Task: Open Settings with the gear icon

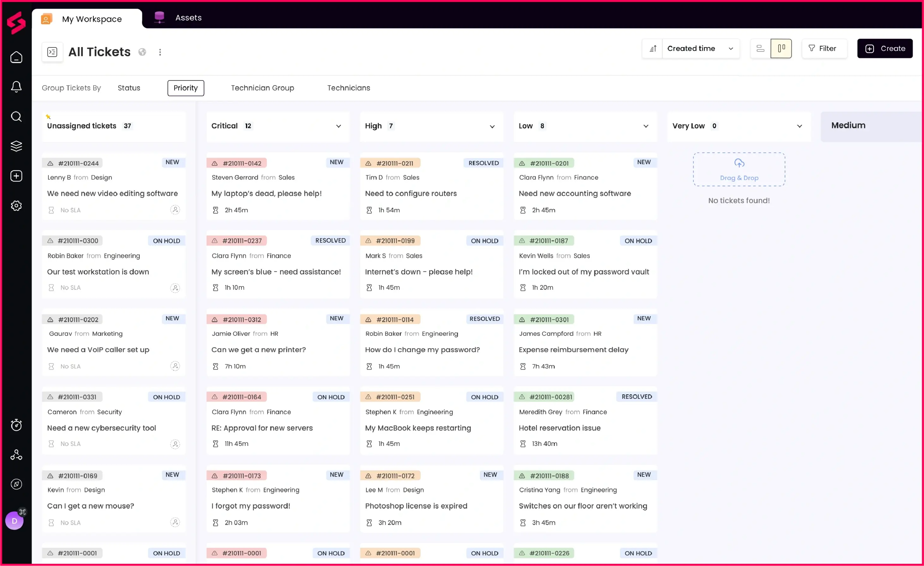Action: coord(16,205)
